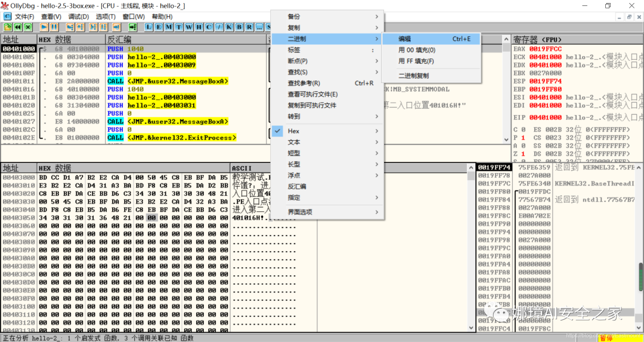Viewport: 644px width, 342px height.
Task: Expand 转到 submenu arrow
Action: click(x=377, y=116)
